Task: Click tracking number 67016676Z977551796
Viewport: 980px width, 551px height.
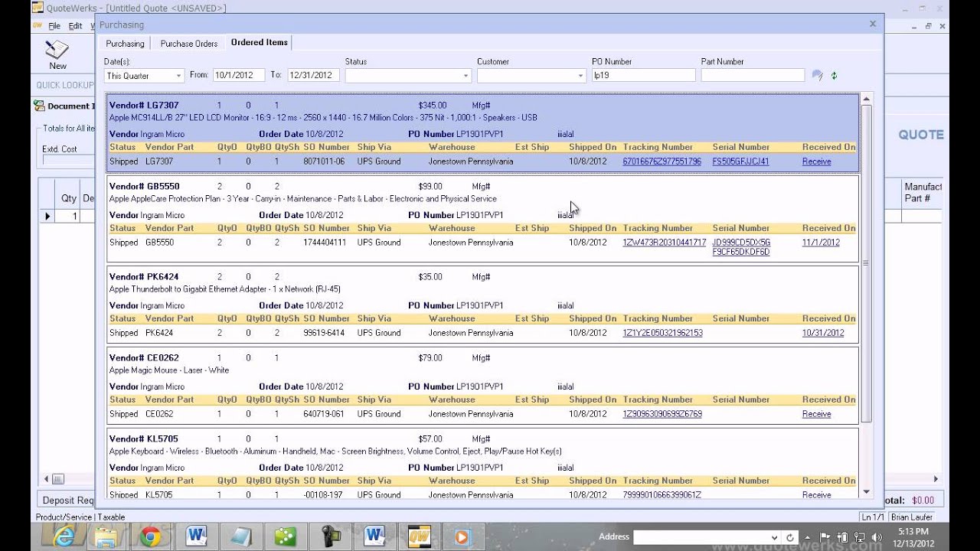Action: click(661, 161)
